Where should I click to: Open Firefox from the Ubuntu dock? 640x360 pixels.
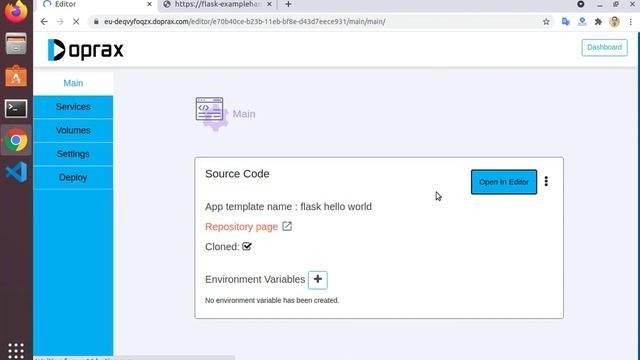tap(16, 10)
